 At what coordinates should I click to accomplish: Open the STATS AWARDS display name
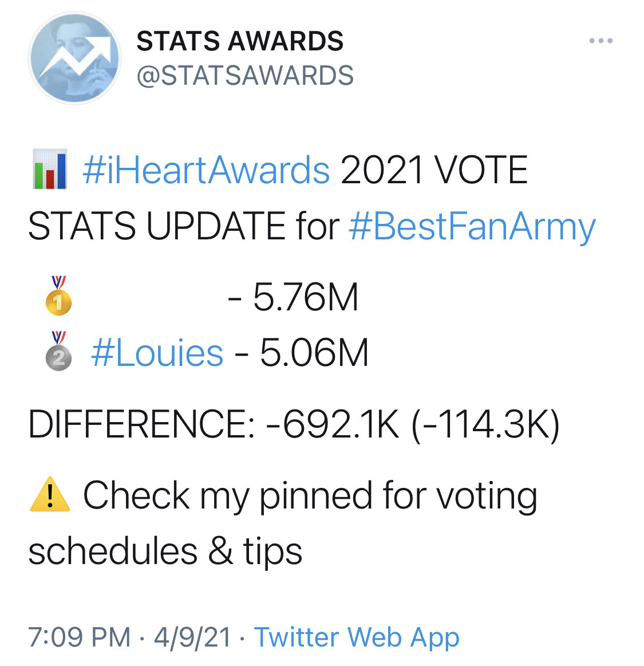240,41
